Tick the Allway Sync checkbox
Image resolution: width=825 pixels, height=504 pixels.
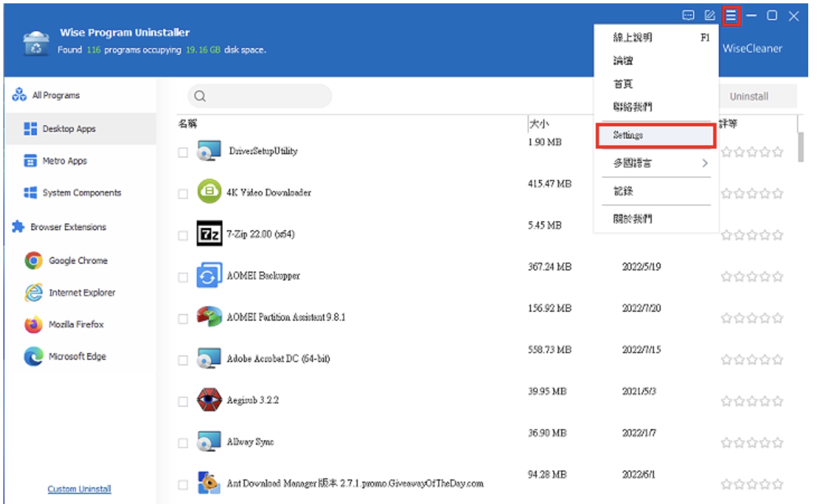pyautogui.click(x=183, y=443)
